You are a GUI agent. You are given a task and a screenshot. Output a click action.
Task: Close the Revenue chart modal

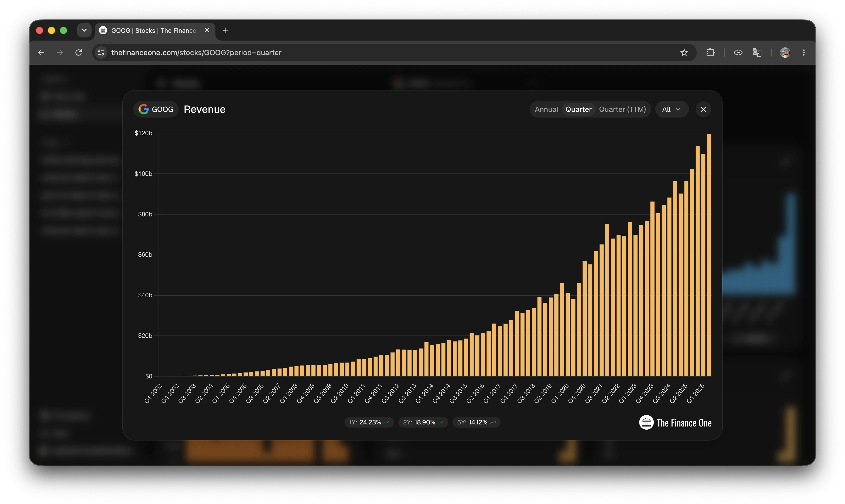point(703,109)
